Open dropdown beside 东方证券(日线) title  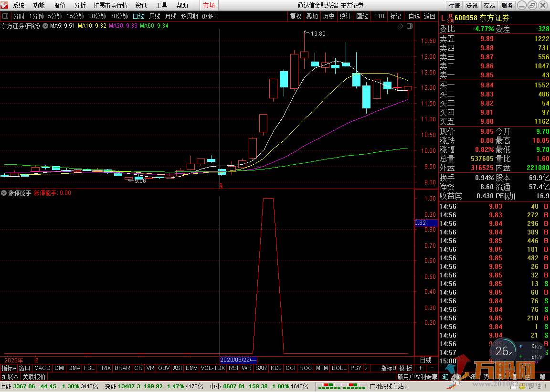click(45, 26)
